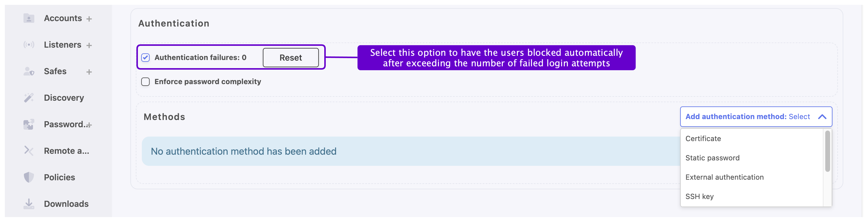The height and width of the screenshot is (224, 868).
Task: Click the Listeners broadcast icon
Action: [29, 45]
